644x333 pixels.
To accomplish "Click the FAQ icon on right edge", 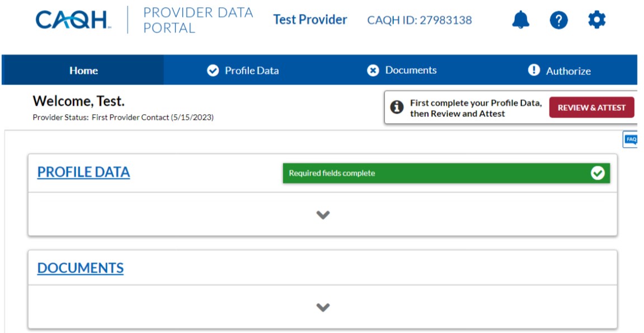I will coord(631,139).
